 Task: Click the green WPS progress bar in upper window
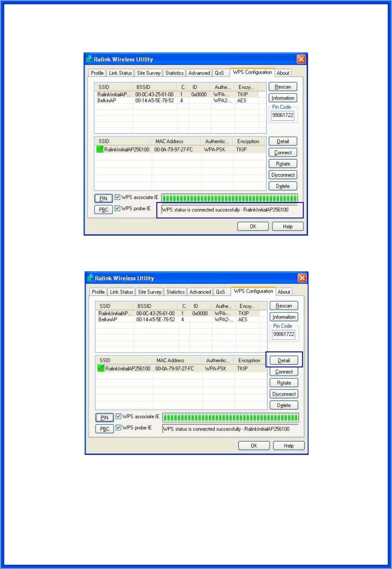point(229,198)
